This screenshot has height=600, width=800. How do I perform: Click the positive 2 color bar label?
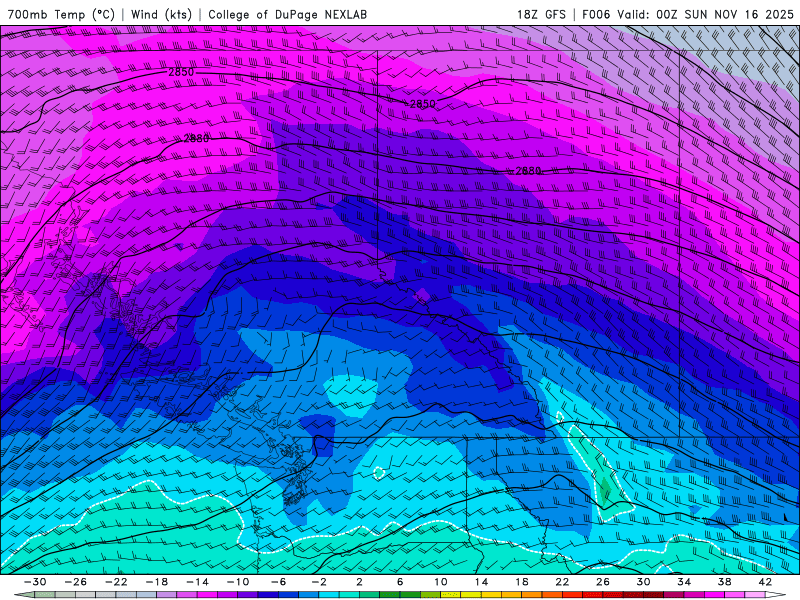click(x=359, y=582)
